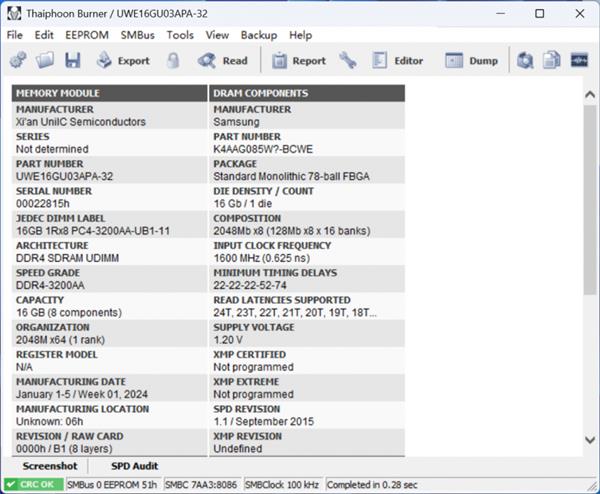Click the 'Xi'an UnilC Semiconductors' manufacturer value
Screen dimensions: 600x494
(81, 122)
